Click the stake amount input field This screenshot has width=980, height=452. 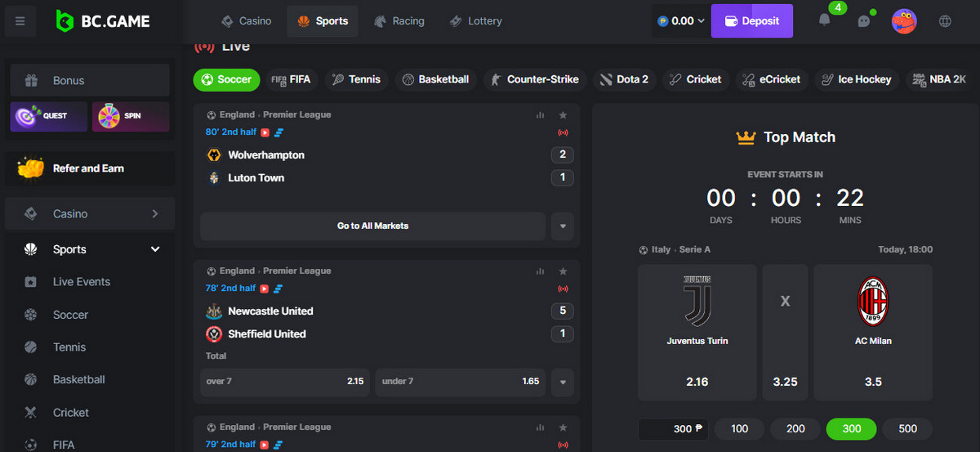(672, 428)
